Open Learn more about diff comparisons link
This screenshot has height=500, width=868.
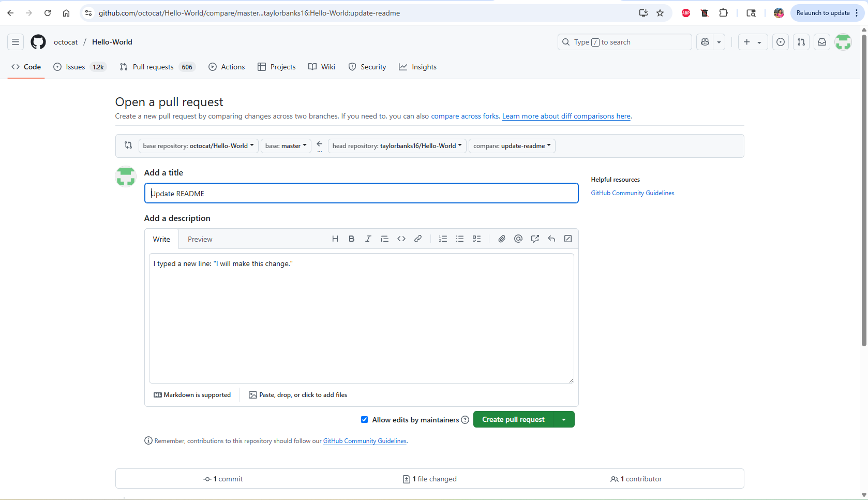pyautogui.click(x=566, y=116)
